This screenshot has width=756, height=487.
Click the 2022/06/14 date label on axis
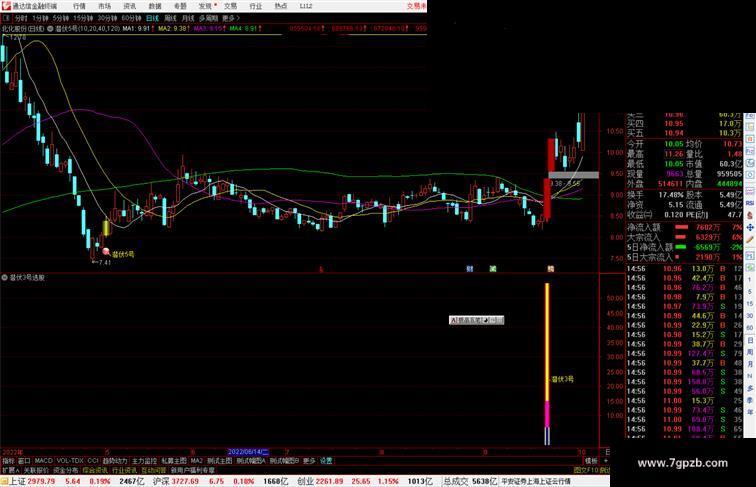click(x=248, y=452)
